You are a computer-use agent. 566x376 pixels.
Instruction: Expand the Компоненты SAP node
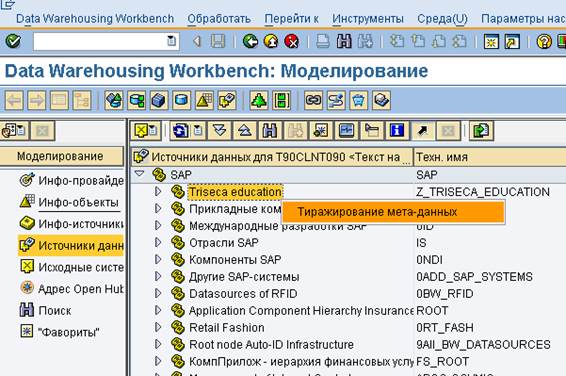[158, 259]
